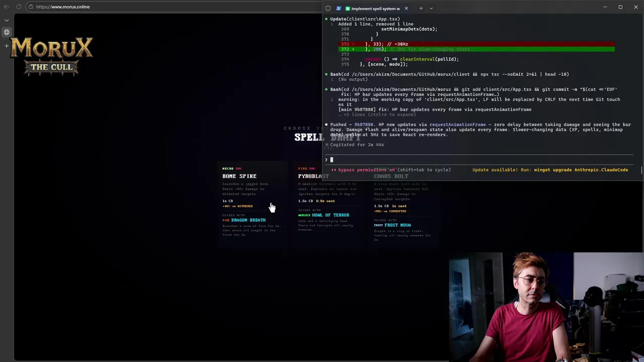The width and height of the screenshot is (644, 362).
Task: Click the npx tsc Bash command line
Action: click(449, 74)
